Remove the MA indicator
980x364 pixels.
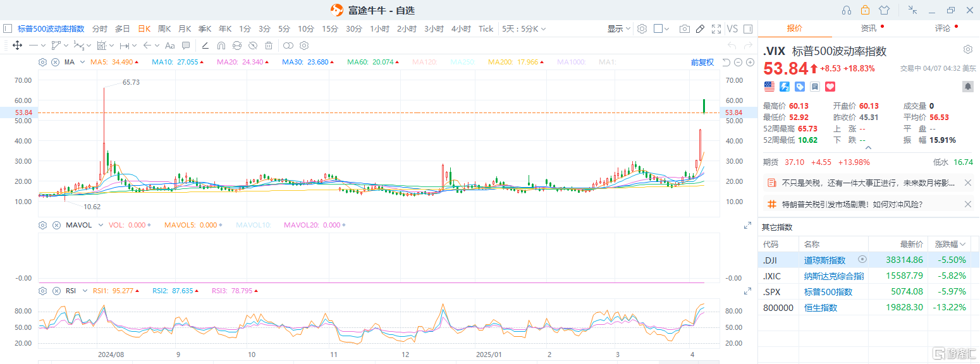click(55, 62)
